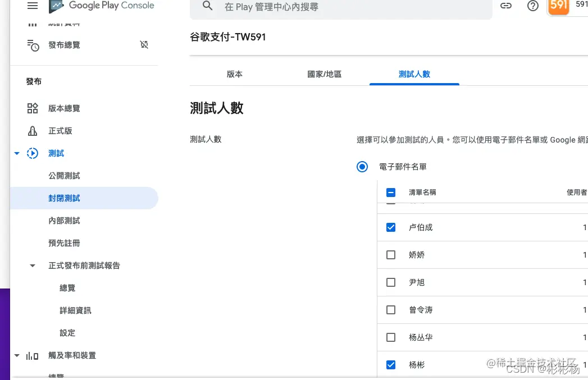Open the help question mark icon
Screen dimensions: 588x380
[x=532, y=6]
